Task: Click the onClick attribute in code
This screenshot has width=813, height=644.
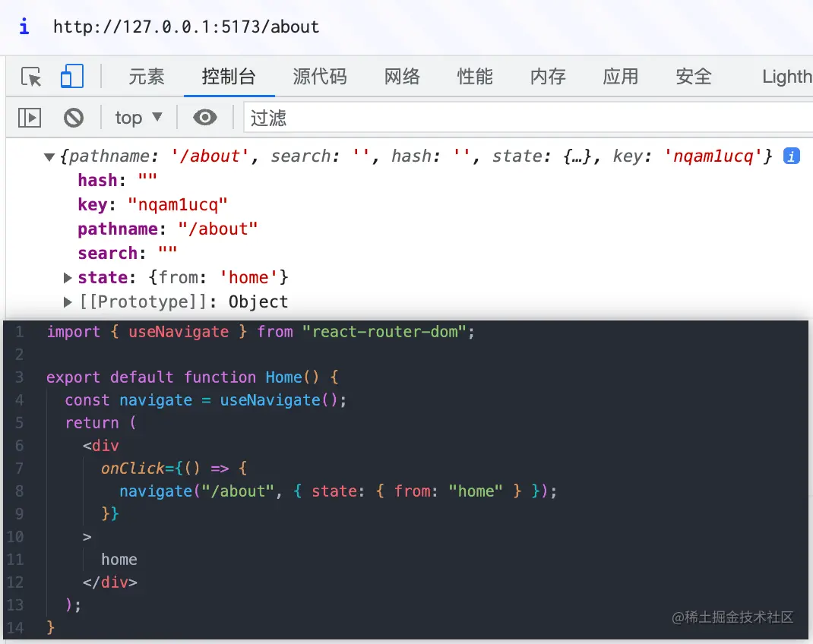Action: (133, 469)
